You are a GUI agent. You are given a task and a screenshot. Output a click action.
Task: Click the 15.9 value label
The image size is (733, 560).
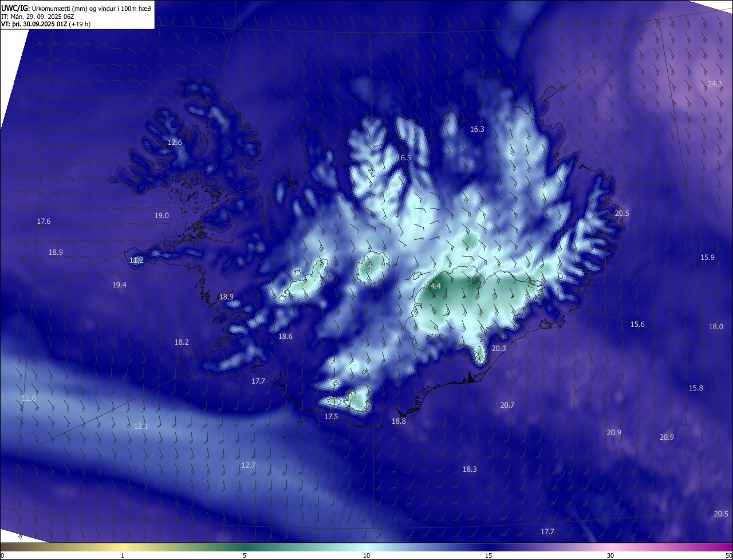pyautogui.click(x=707, y=257)
